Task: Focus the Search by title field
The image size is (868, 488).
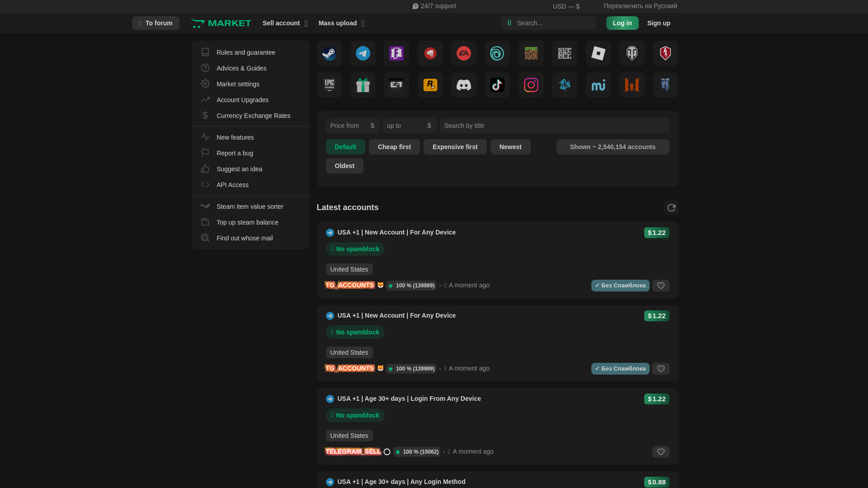Action: pos(554,126)
